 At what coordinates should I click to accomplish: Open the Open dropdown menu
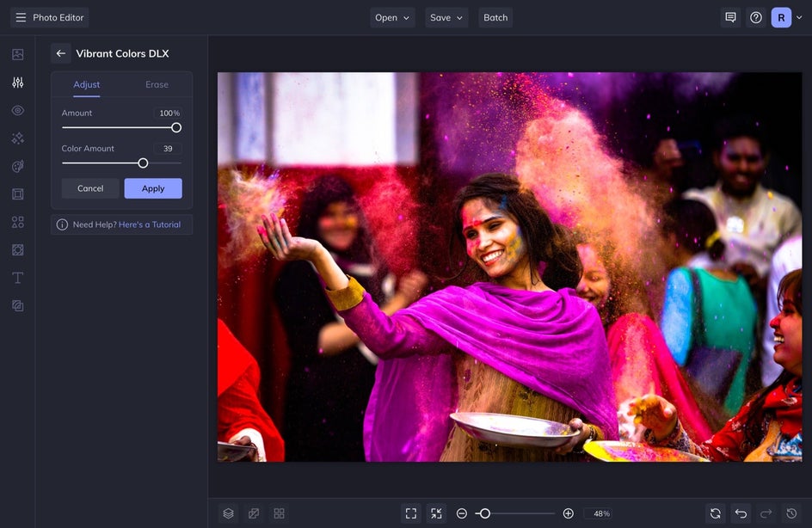pos(392,17)
